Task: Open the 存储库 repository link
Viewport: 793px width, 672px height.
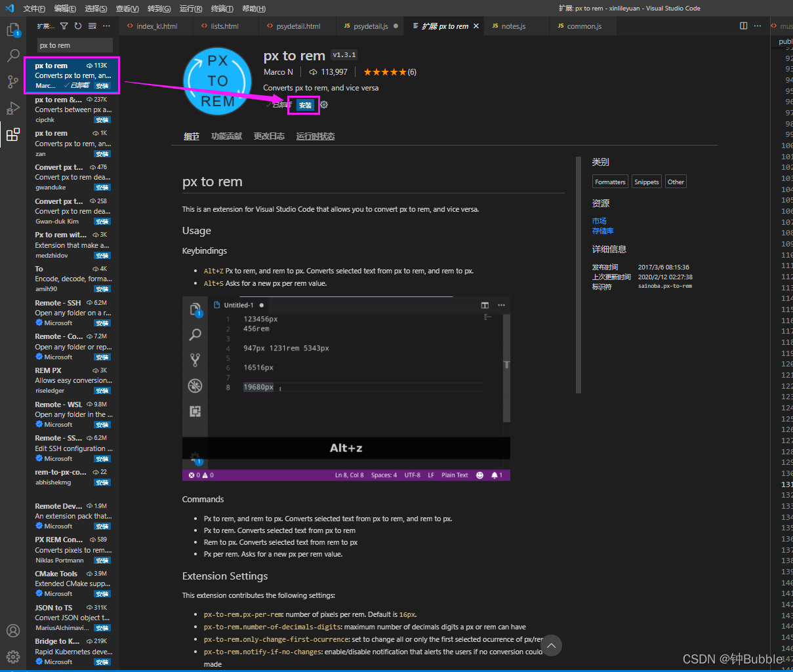Action: click(x=603, y=231)
